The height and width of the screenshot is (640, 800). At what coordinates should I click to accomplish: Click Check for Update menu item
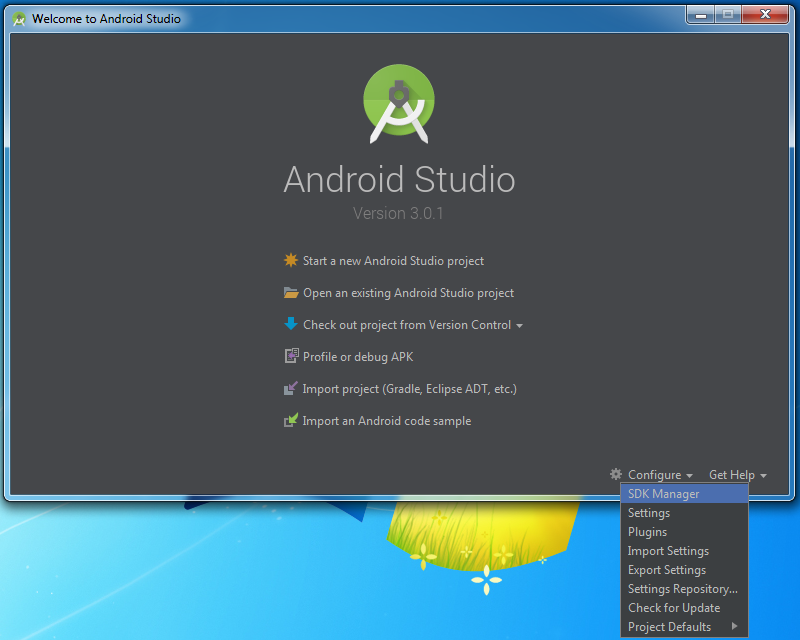coord(674,608)
